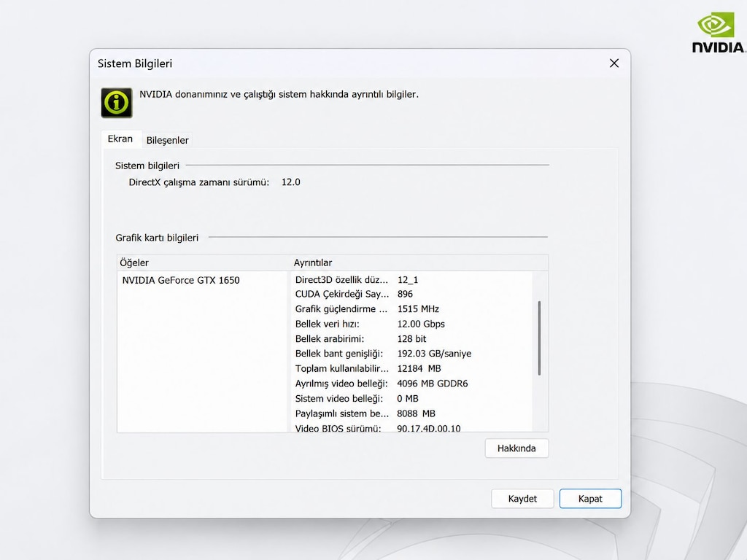Select the Bellek bant genişliği row
The width and height of the screenshot is (747, 560).
[412, 354]
